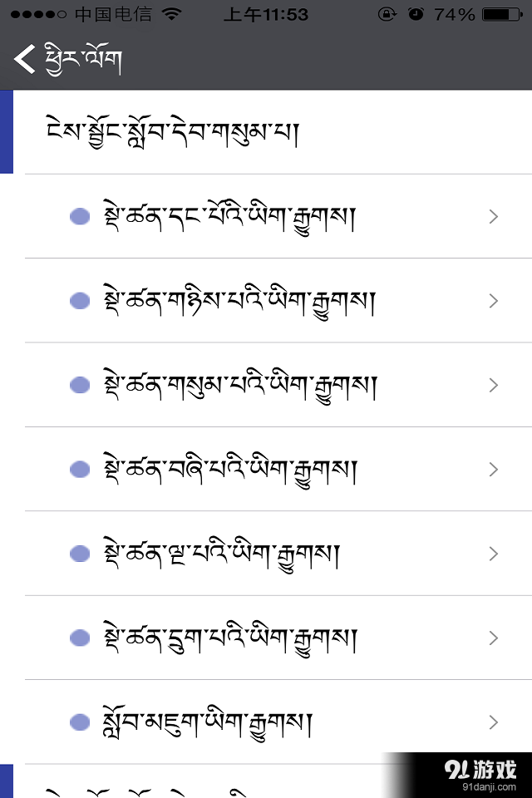Expand chevron on སྡེ་ཚན་བཞི་པའི་ཡིག་རྒྱུགས། row
This screenshot has height=798, width=532.
493,470
